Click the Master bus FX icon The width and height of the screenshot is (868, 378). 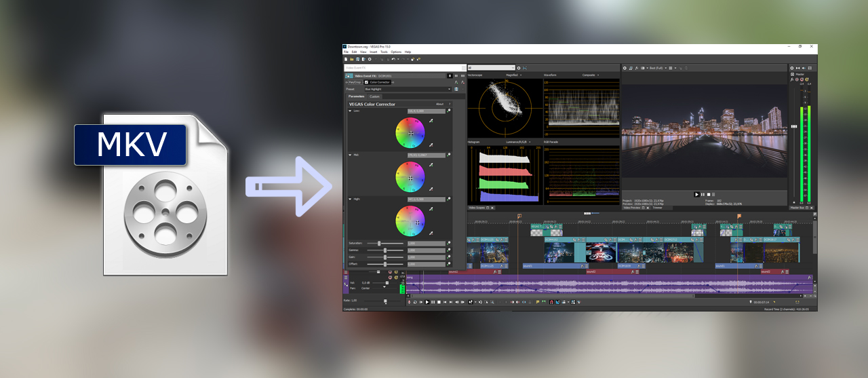tap(791, 80)
